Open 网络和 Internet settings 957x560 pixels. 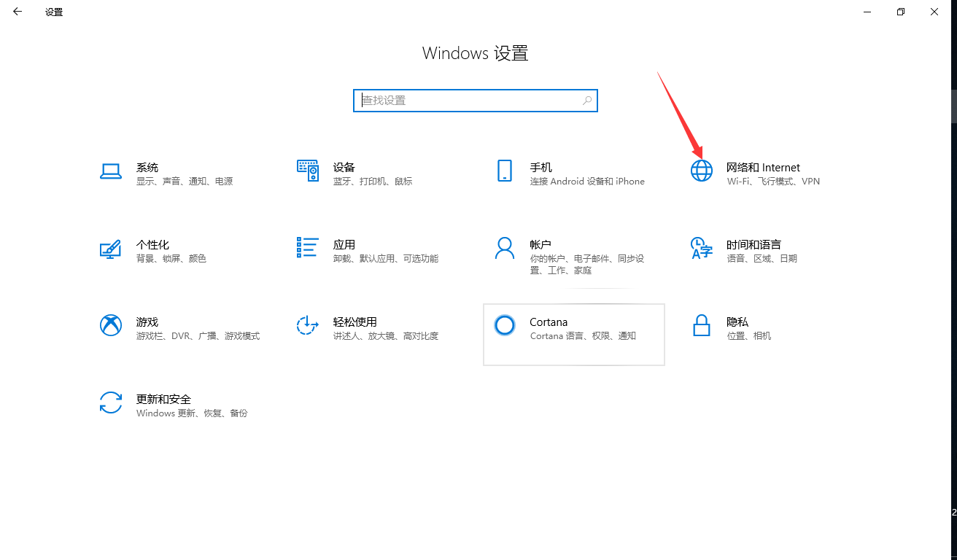tap(764, 168)
